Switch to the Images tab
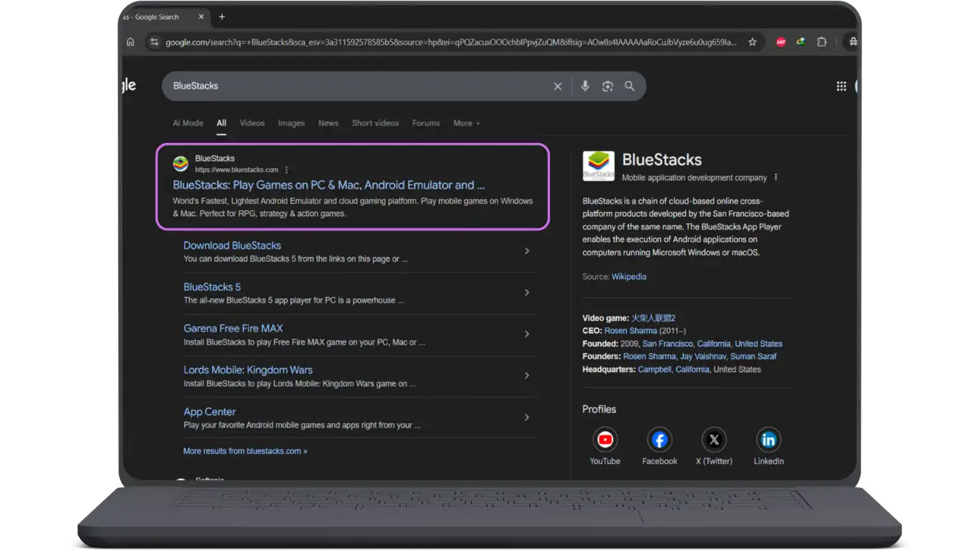Screen dimensions: 980x551 (291, 123)
